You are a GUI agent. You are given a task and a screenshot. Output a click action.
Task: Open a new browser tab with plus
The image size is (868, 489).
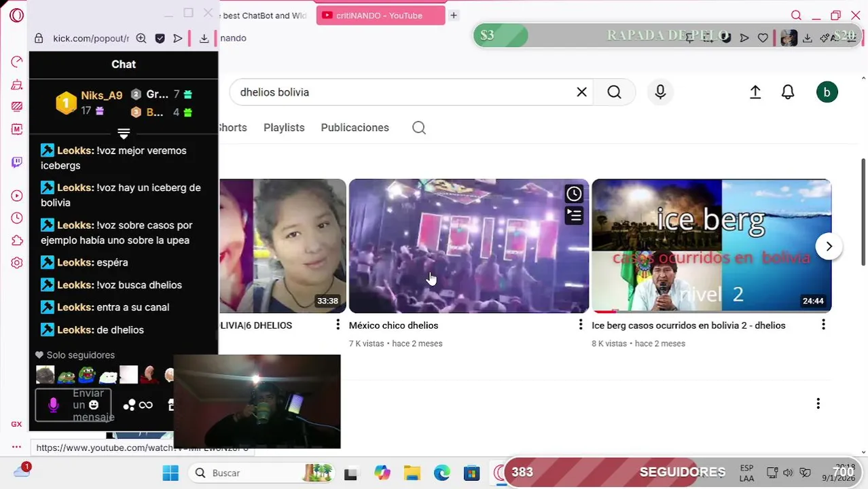tap(454, 15)
